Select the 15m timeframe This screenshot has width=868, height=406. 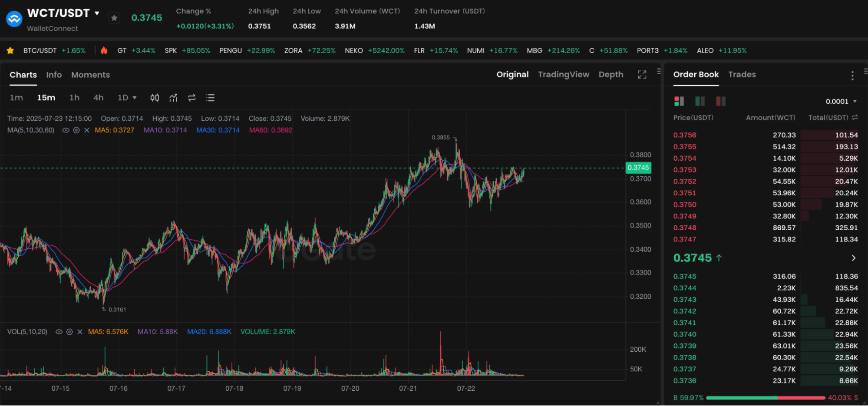(x=46, y=98)
